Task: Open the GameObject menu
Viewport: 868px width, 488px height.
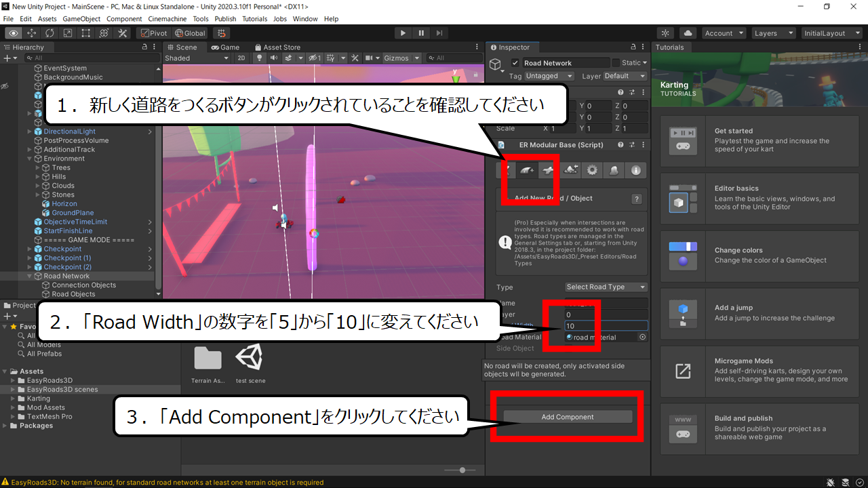Action: coord(82,19)
